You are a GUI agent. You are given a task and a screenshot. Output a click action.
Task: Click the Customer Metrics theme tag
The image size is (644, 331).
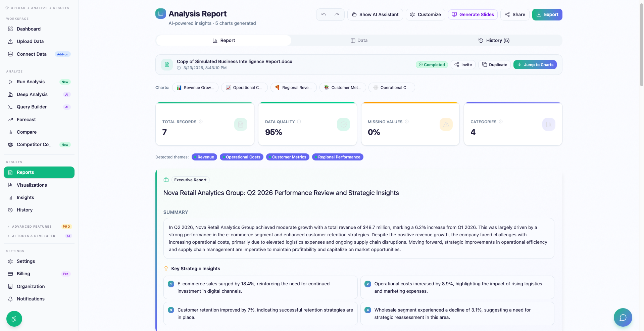click(x=288, y=157)
